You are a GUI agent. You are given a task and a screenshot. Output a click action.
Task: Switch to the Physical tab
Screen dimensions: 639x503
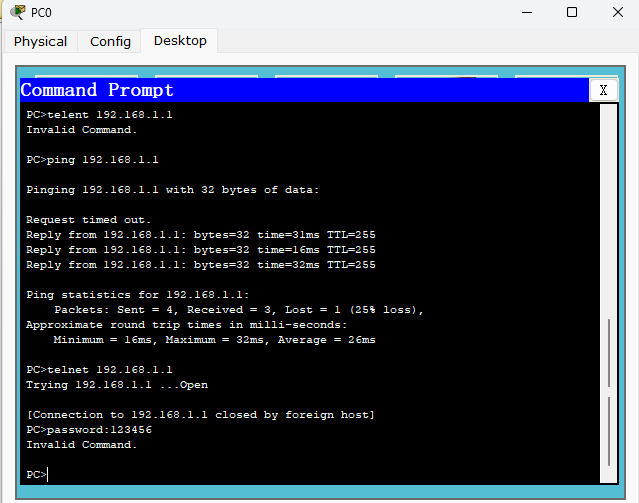40,42
